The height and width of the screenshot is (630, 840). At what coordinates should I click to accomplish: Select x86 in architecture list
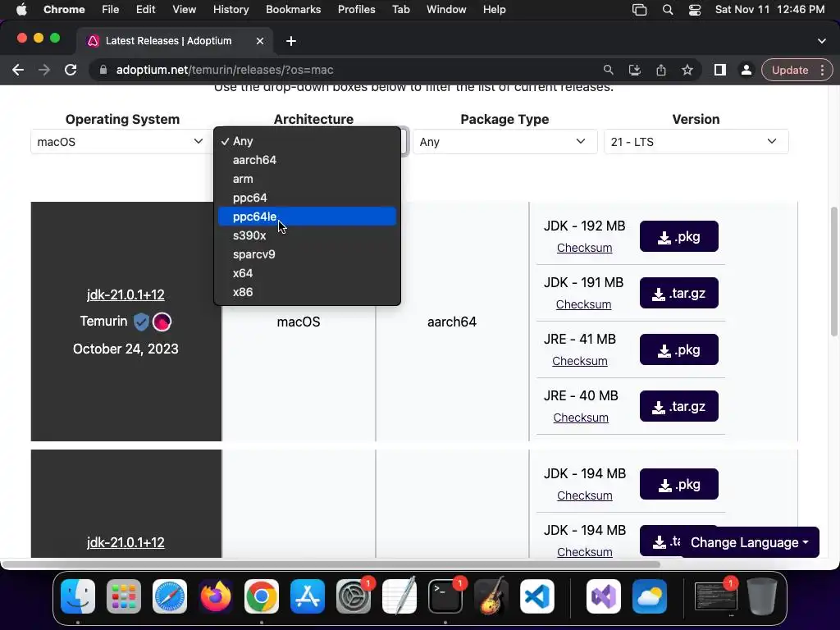pyautogui.click(x=307, y=292)
